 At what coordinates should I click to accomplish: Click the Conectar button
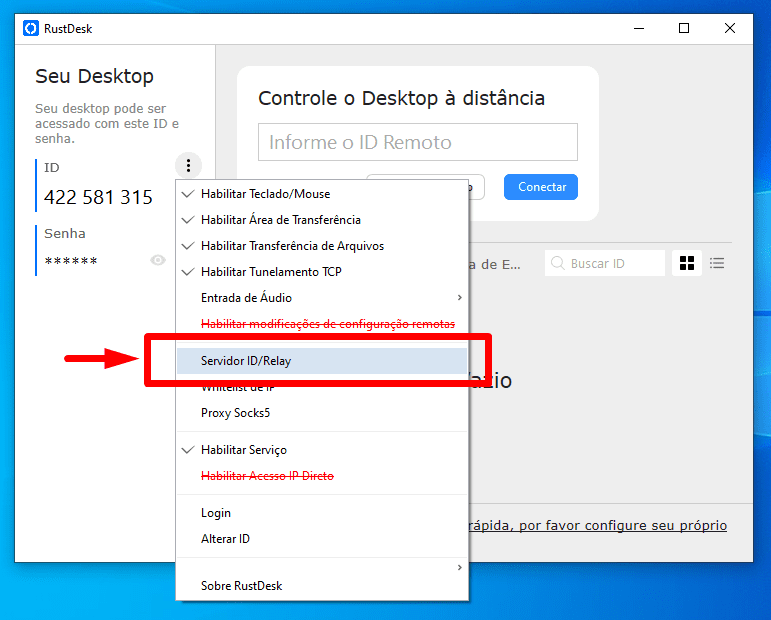pyautogui.click(x=541, y=187)
